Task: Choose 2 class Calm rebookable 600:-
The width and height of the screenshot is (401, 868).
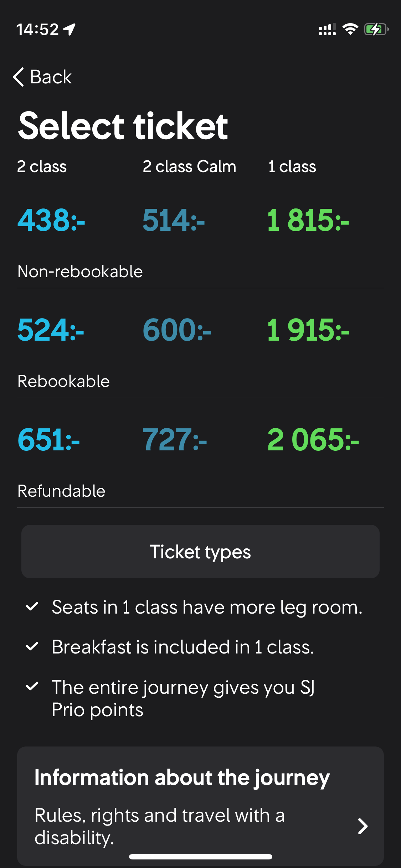Action: (x=177, y=330)
